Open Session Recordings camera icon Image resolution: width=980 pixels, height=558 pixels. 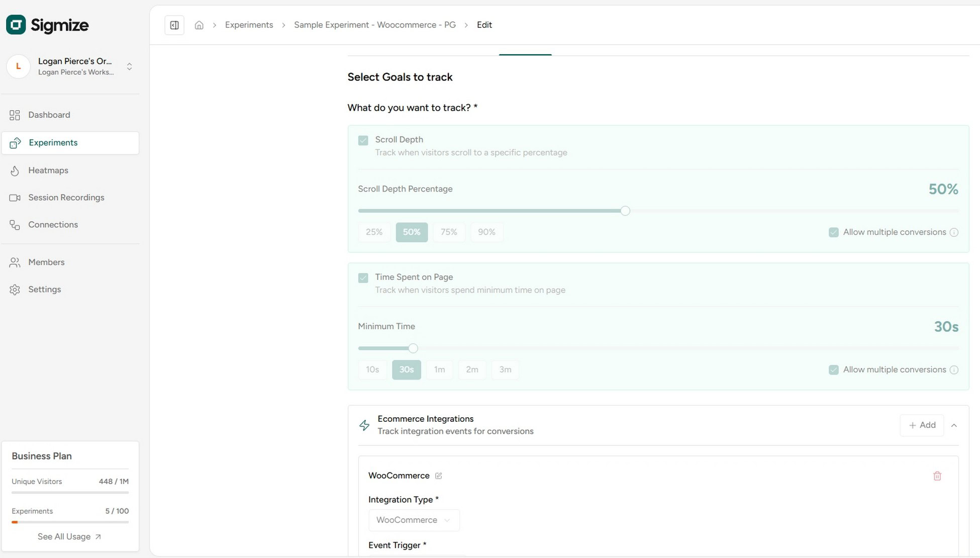(15, 198)
